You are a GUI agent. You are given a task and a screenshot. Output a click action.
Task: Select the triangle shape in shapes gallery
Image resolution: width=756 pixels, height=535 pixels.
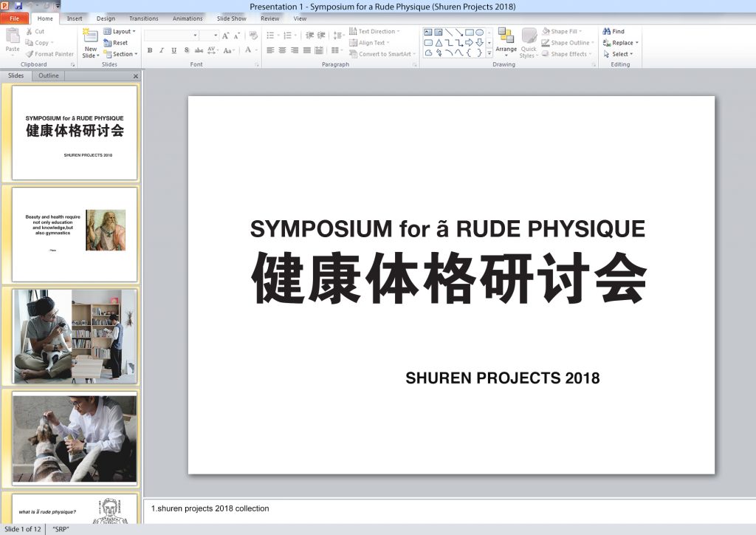tap(439, 43)
